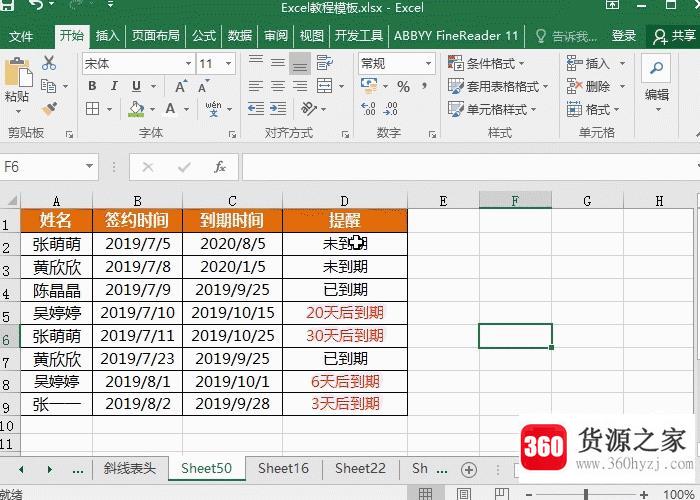Increase decimal places
The image size is (700, 500).
coord(368,108)
